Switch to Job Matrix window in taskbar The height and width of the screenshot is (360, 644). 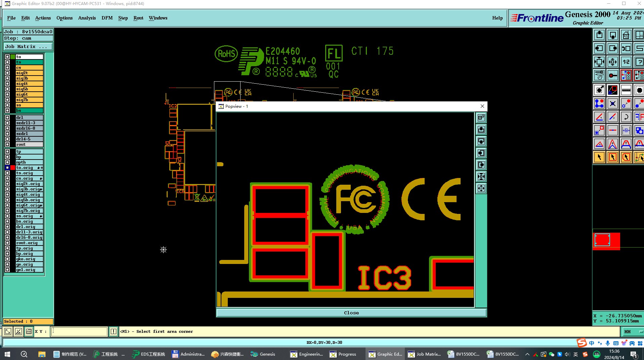(425, 354)
